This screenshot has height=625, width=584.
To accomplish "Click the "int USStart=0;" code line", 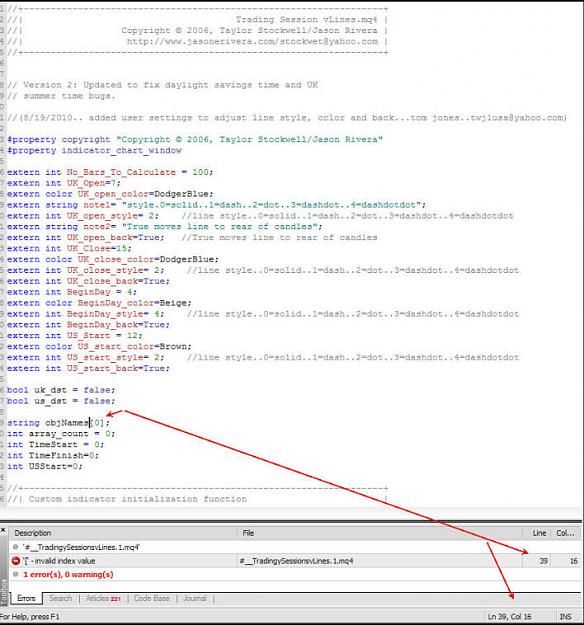I will (x=45, y=466).
